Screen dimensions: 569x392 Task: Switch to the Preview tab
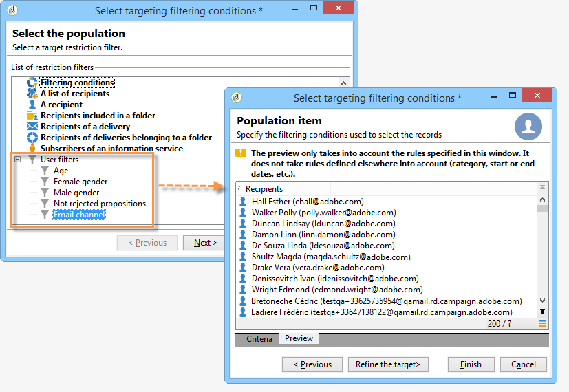(299, 338)
